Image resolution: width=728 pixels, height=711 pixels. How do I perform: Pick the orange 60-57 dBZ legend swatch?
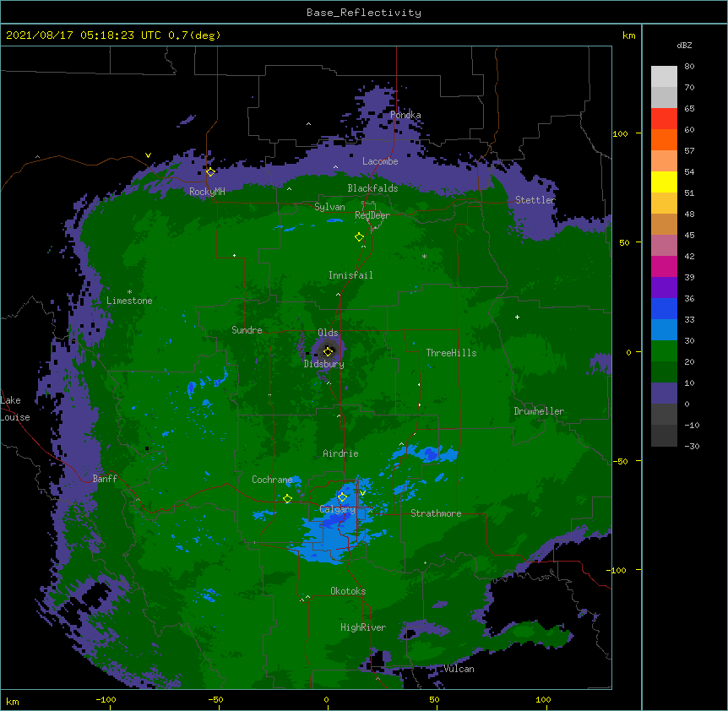pyautogui.click(x=664, y=140)
